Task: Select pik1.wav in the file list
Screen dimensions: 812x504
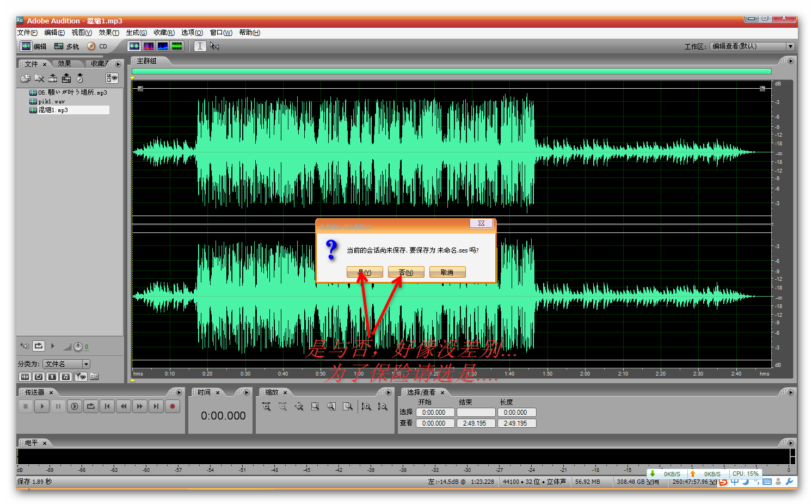Action: [51, 101]
